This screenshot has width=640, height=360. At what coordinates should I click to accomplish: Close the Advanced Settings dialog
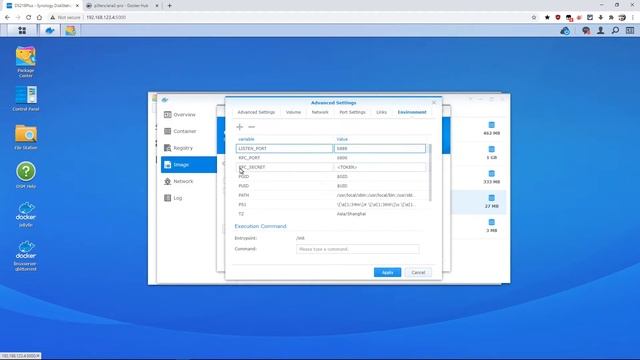click(434, 102)
